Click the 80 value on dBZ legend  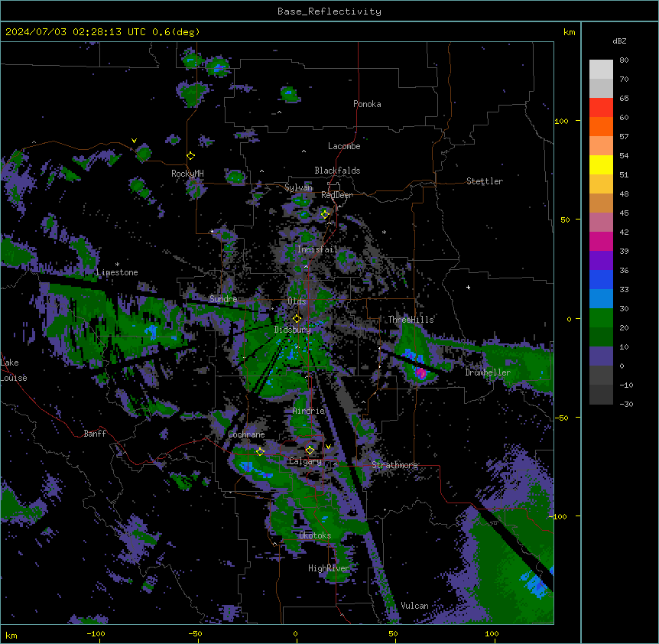tap(624, 60)
